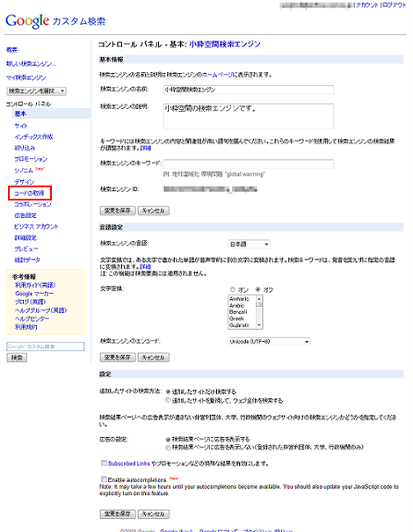Open コードの取得 in the sidebar

pyautogui.click(x=29, y=193)
